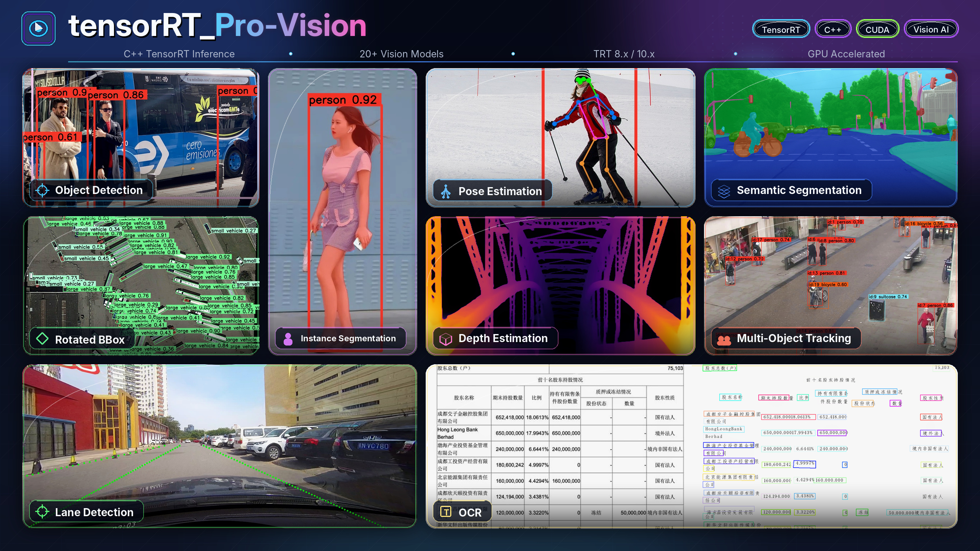Click the 'large vehicle 0.91' label

pyautogui.click(x=145, y=235)
